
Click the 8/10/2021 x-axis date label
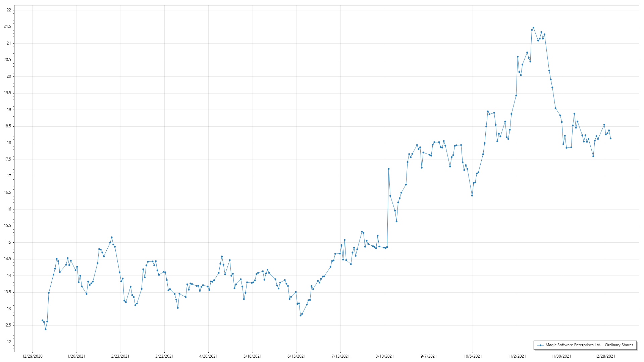[x=385, y=356]
